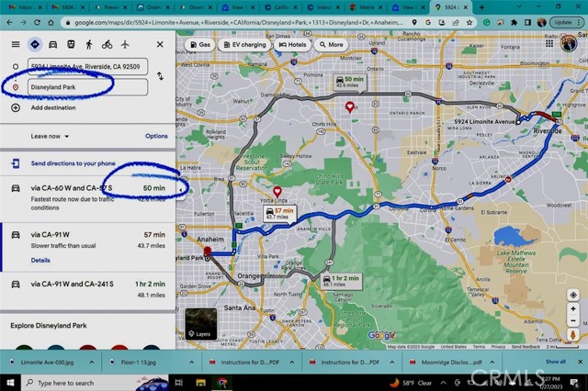Edit the Disneyland Park destination field

(87, 87)
